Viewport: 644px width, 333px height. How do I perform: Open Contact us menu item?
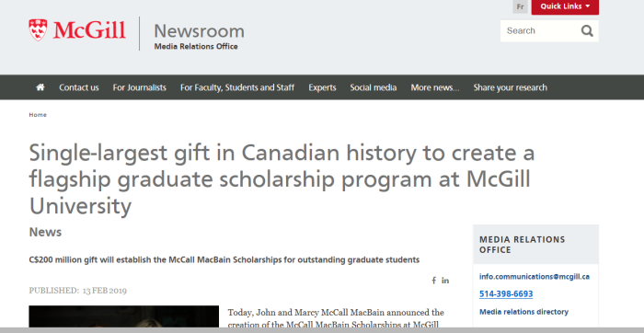coord(79,87)
